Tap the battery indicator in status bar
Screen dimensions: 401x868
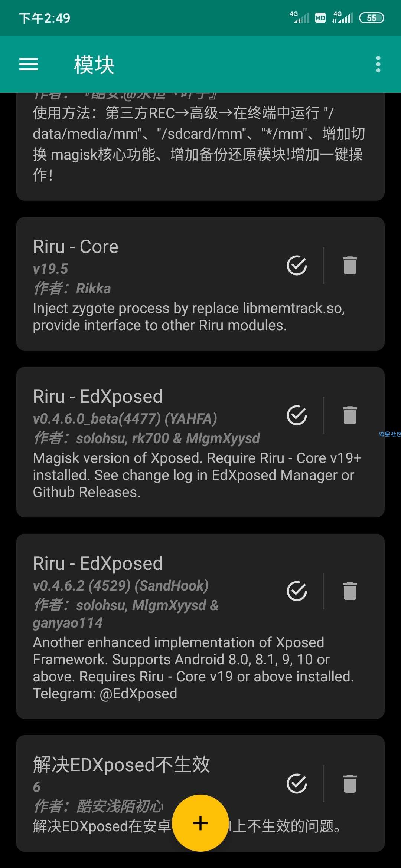[x=371, y=18]
